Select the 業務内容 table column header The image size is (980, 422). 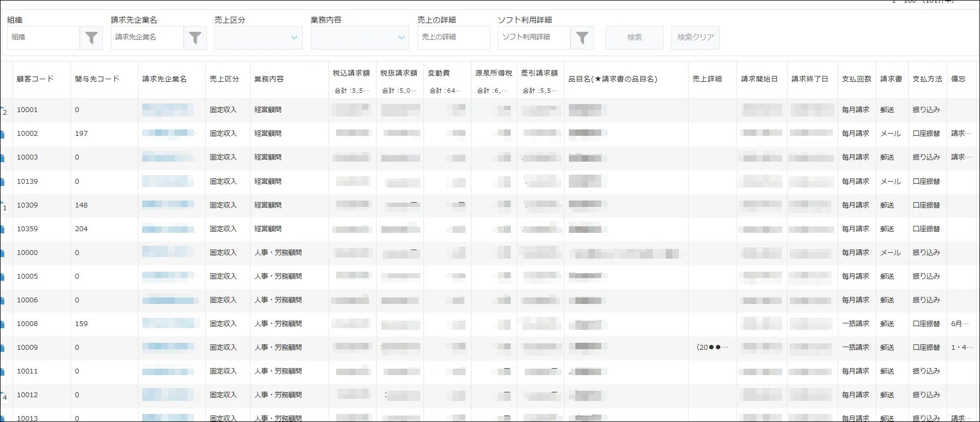click(269, 79)
